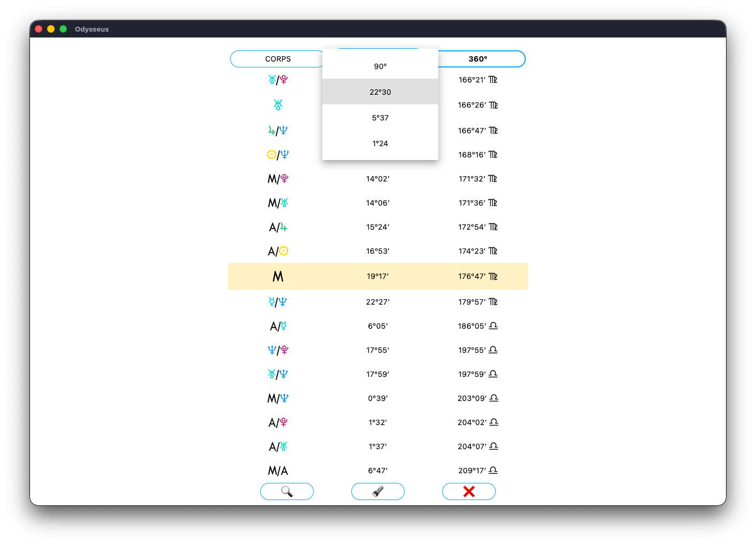Select the highlighted M row
Screen dimensions: 756x545
[x=278, y=276]
